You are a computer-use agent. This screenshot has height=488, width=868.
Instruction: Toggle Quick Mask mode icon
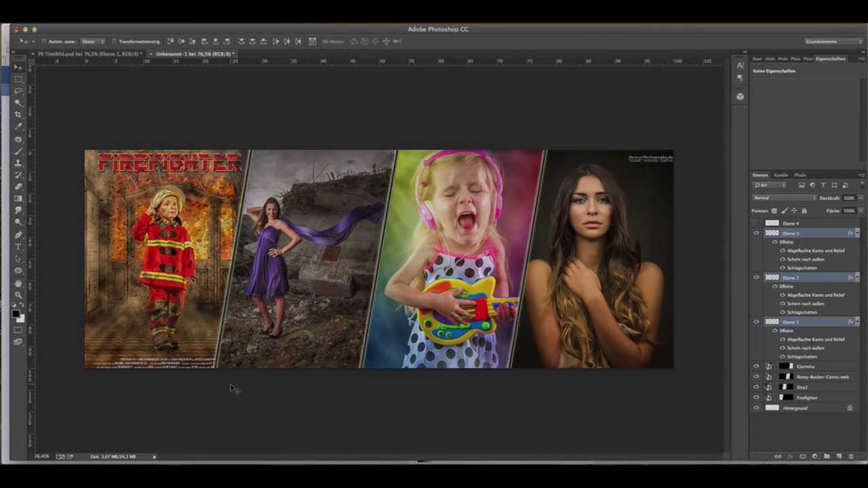point(18,330)
